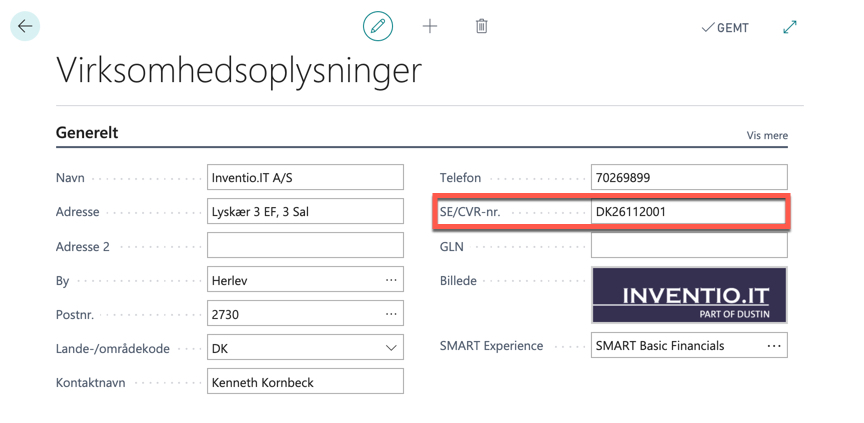
Task: Focus the empty GLN field
Action: (689, 245)
